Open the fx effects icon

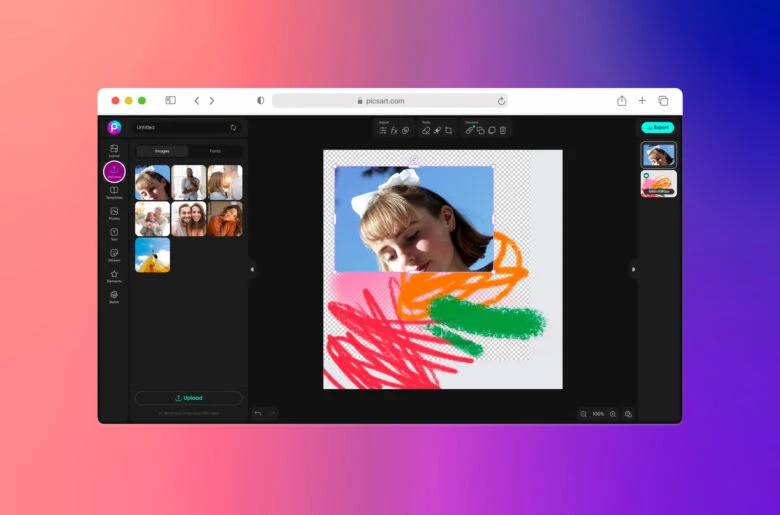pyautogui.click(x=394, y=131)
